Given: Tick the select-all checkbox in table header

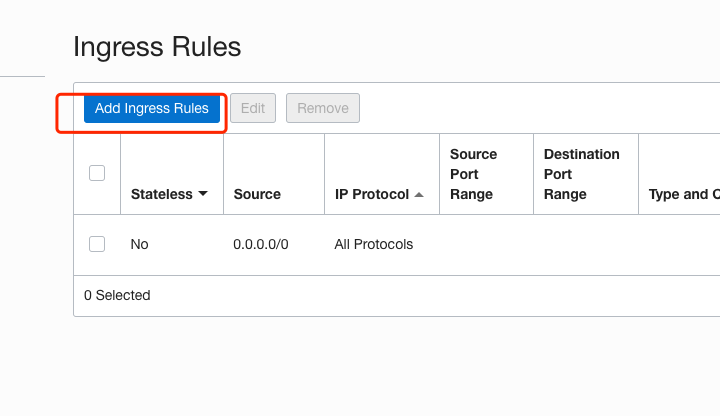Looking at the screenshot, I should 97,173.
